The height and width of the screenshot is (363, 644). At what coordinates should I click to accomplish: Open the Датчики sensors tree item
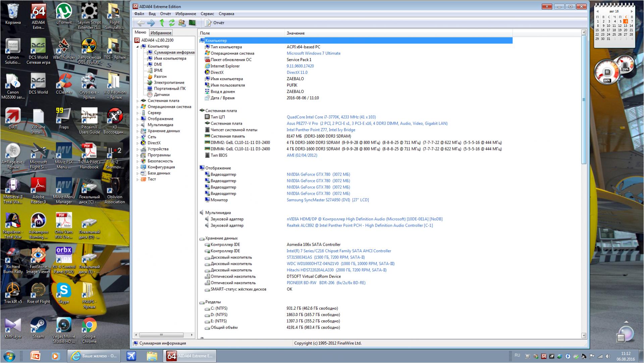[161, 95]
